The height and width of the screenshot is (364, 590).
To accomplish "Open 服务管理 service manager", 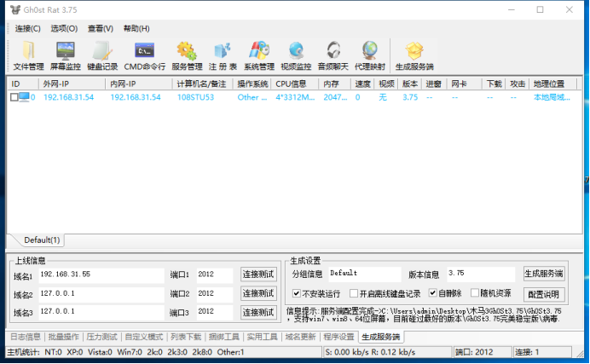I will pos(187,55).
